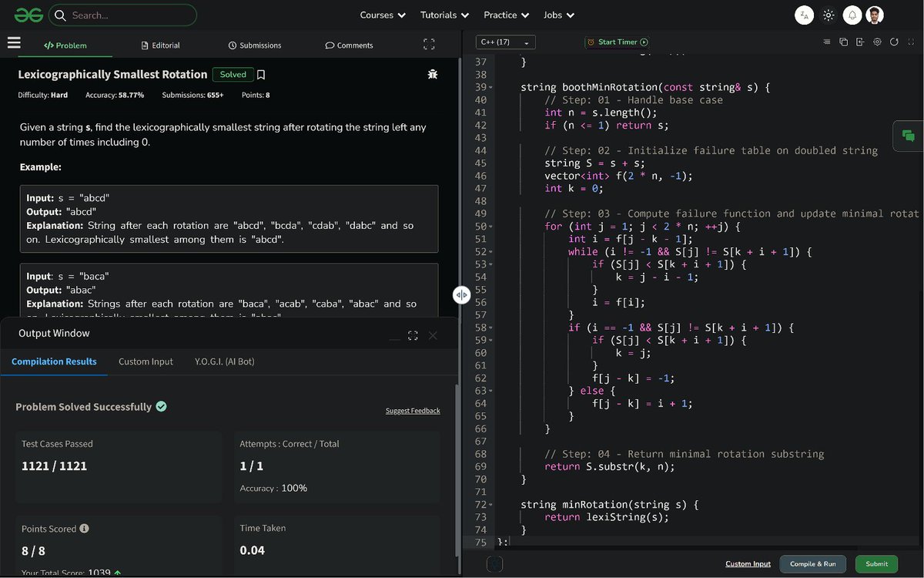
Task: Click the export code icon
Action: 860,42
